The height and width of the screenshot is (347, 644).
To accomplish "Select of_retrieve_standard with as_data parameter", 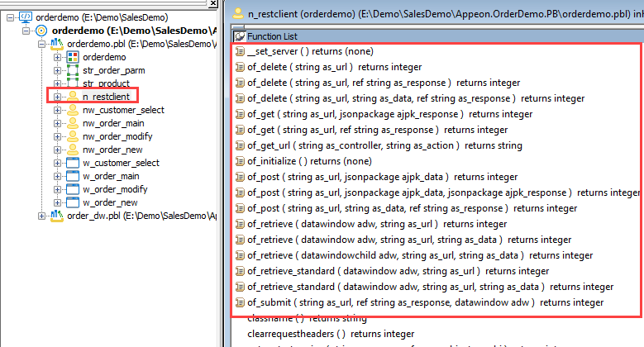I will (x=431, y=287).
